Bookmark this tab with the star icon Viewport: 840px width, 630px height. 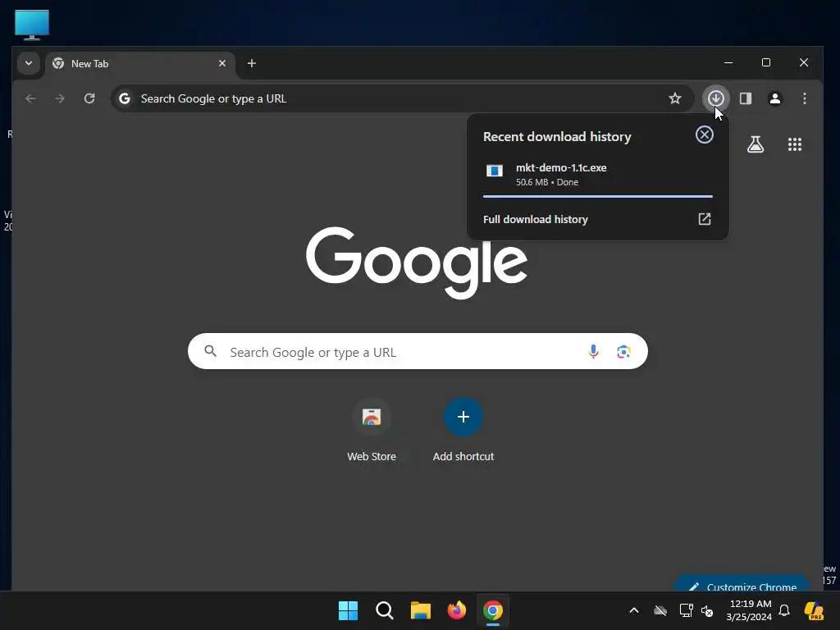tap(675, 98)
